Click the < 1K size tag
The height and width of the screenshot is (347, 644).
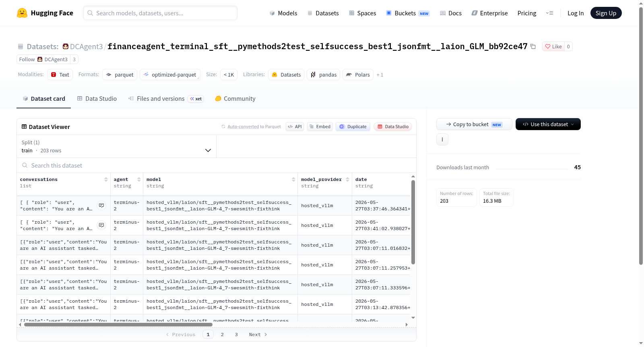pos(229,75)
